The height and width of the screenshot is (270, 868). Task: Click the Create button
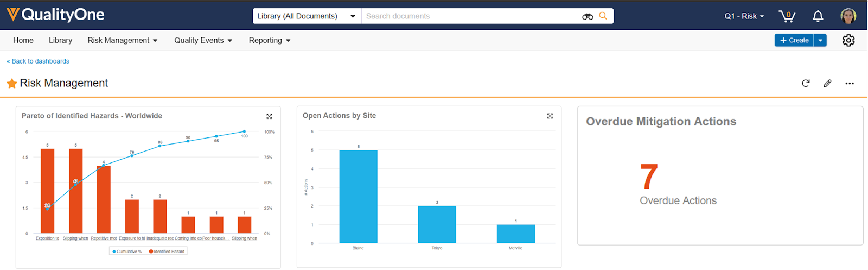[794, 40]
